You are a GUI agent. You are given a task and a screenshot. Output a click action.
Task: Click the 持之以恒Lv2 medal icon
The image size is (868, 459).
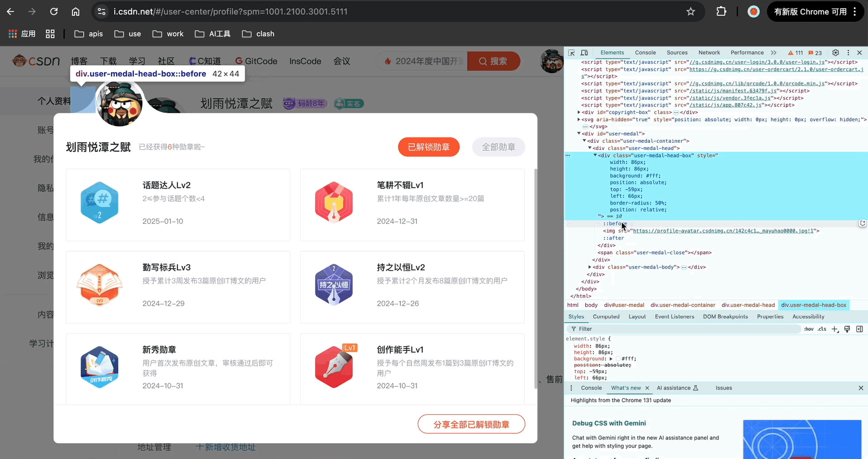(334, 285)
